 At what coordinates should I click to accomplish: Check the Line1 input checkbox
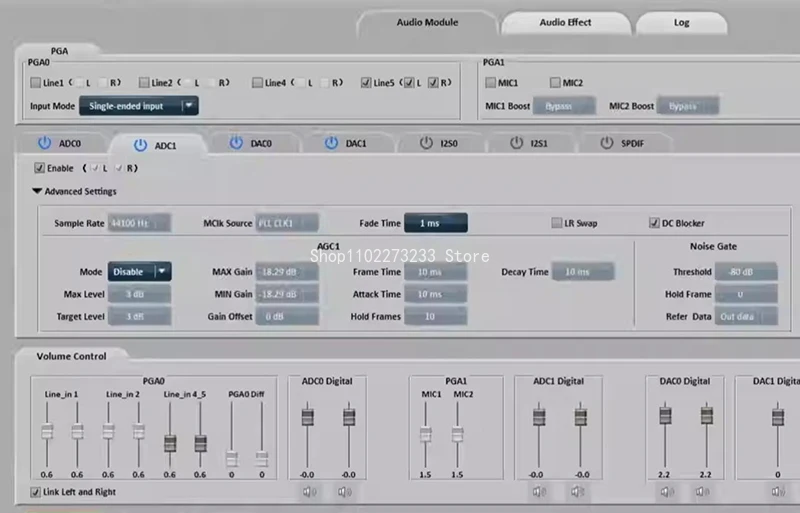pos(36,82)
